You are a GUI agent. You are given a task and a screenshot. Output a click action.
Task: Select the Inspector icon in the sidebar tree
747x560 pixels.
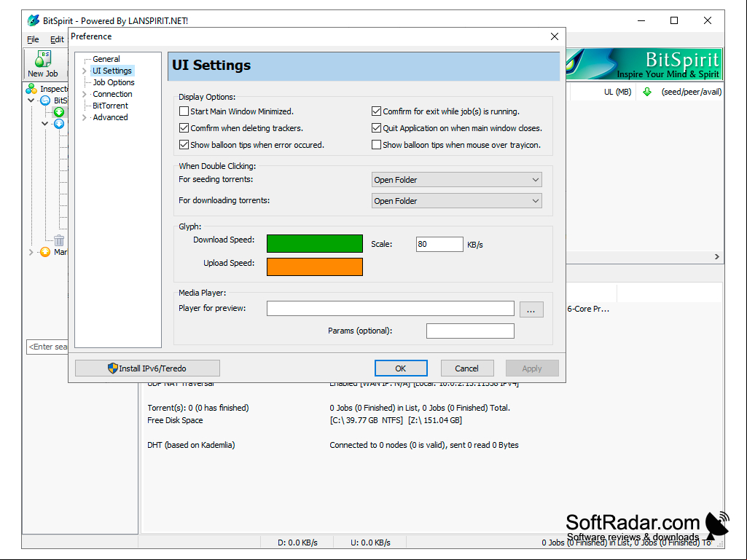pyautogui.click(x=31, y=89)
